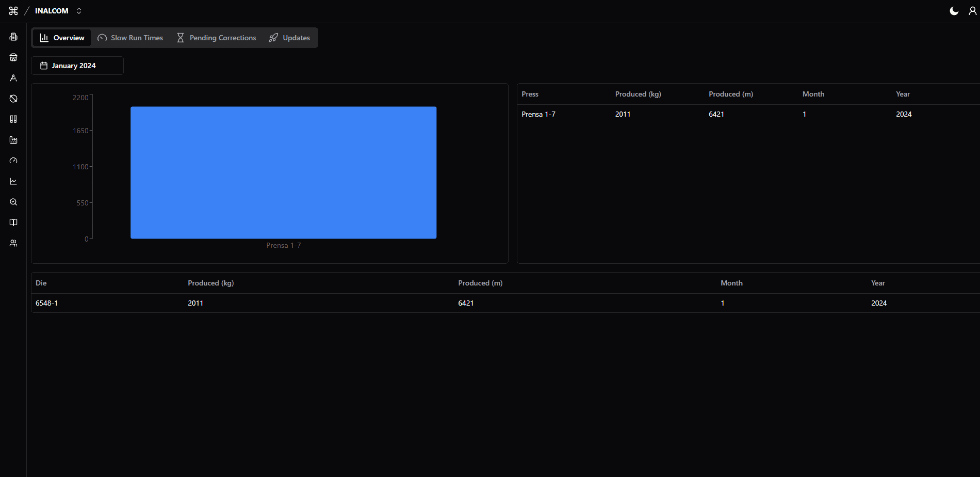Click the 2200 y-axis tick label

point(80,98)
